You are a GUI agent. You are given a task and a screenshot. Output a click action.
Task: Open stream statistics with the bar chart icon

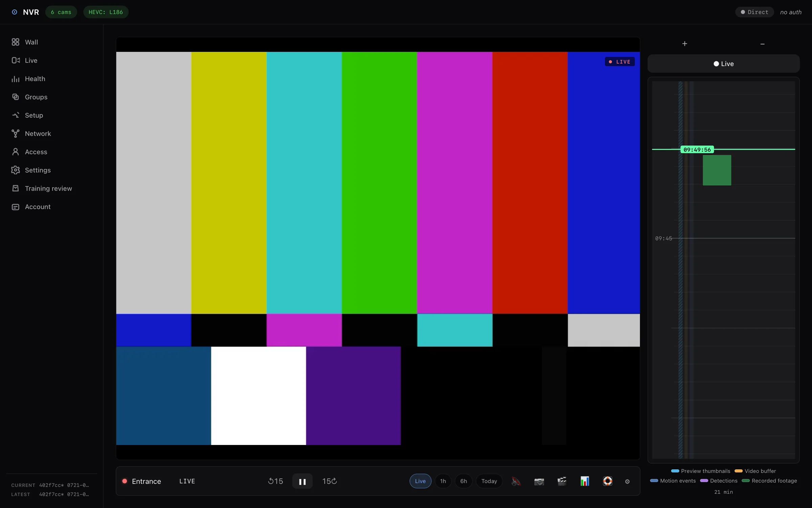pyautogui.click(x=585, y=481)
